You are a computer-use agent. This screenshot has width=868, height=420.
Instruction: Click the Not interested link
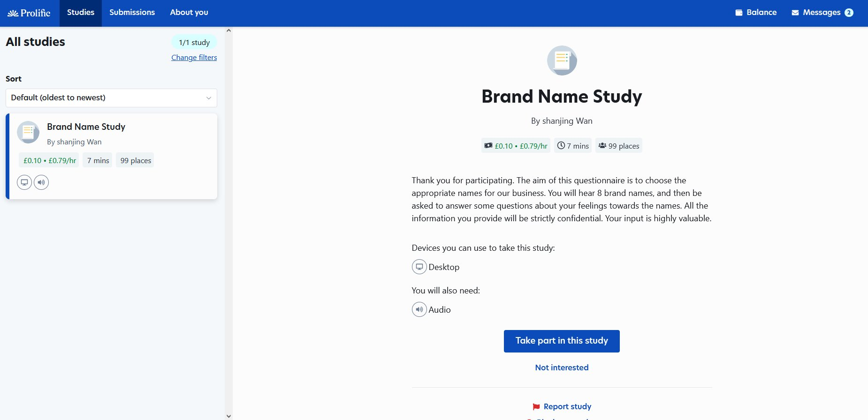point(562,367)
